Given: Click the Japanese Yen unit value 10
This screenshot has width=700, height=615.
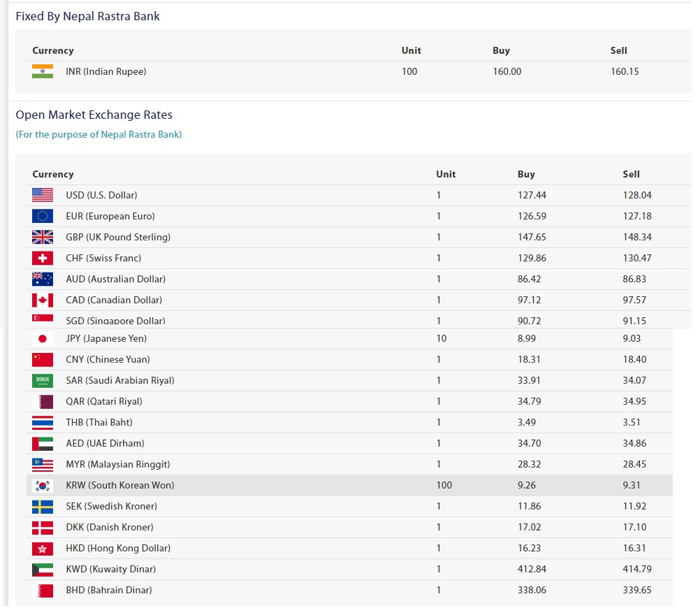Looking at the screenshot, I should pyautogui.click(x=442, y=338).
